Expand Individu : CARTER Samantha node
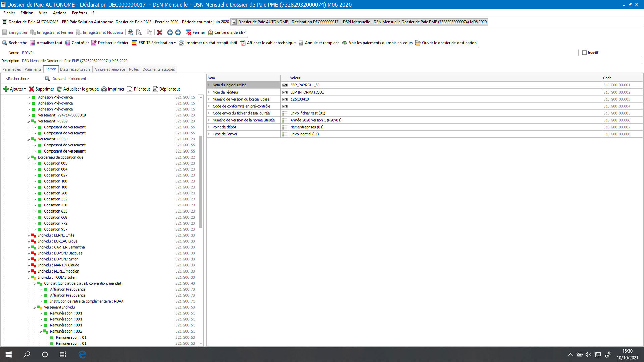Viewport: 644px width, 362px height. pyautogui.click(x=29, y=248)
